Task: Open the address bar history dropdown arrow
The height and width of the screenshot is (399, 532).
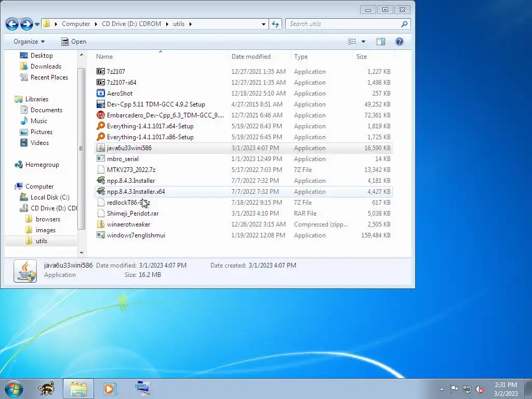Action: coord(263,24)
